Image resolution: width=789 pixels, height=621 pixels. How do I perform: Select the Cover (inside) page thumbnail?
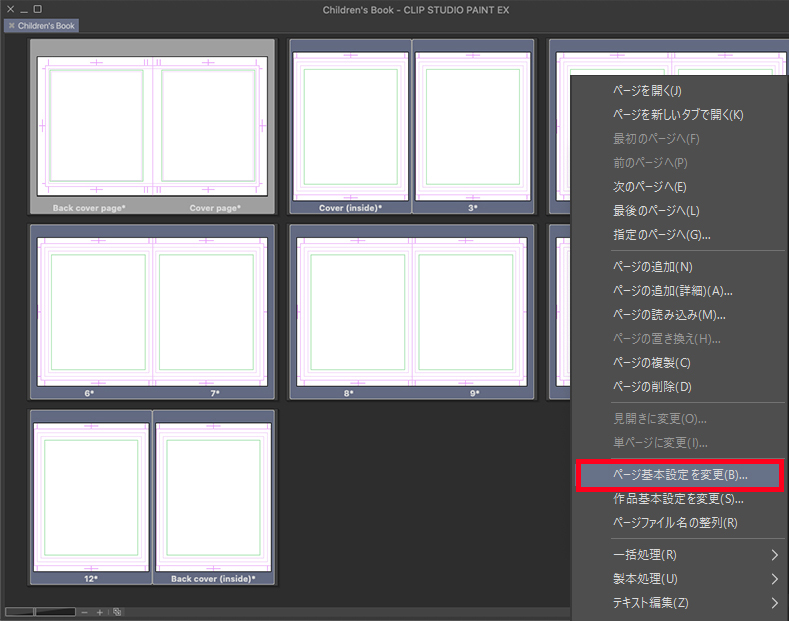tap(350, 125)
